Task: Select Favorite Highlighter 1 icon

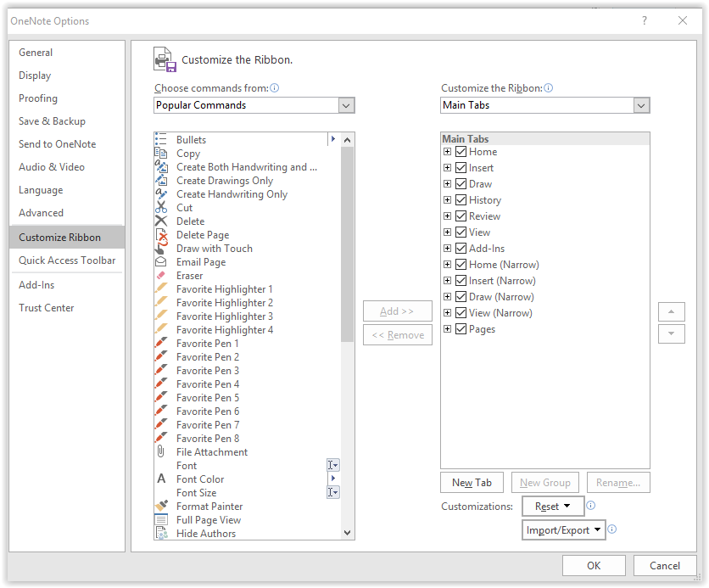Action: (x=161, y=288)
